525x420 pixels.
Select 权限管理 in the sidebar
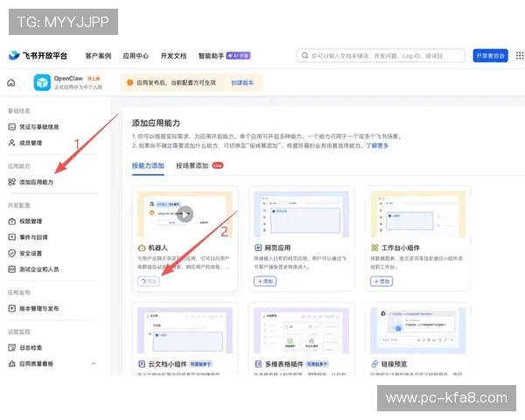(x=31, y=221)
